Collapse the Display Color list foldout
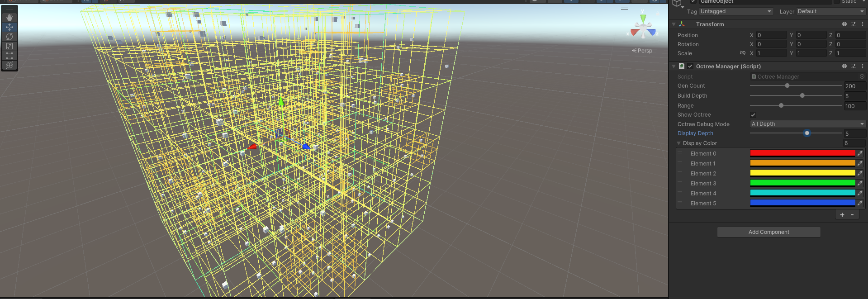The width and height of the screenshot is (868, 299). pos(678,143)
